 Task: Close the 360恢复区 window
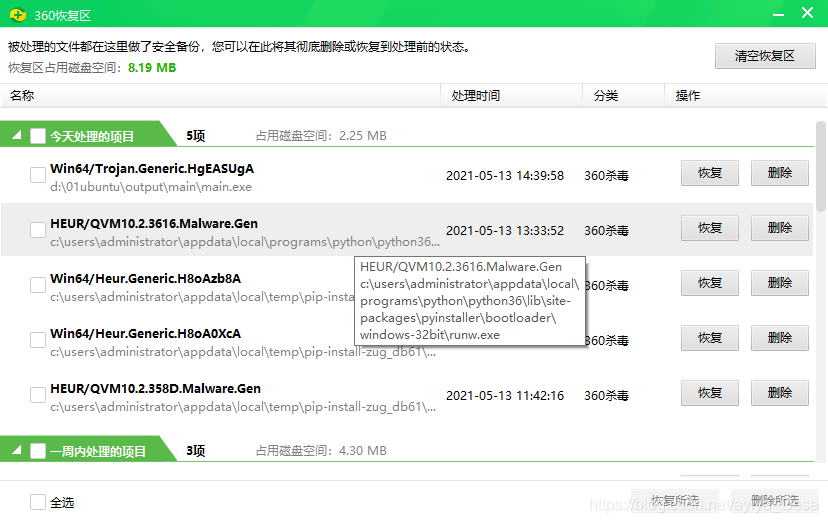tap(807, 13)
